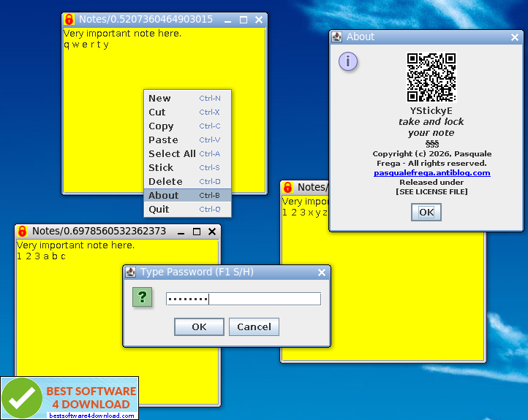Click lock icon of Notes/0.5207360464903015 window
This screenshot has width=528, height=420.
coord(69,20)
